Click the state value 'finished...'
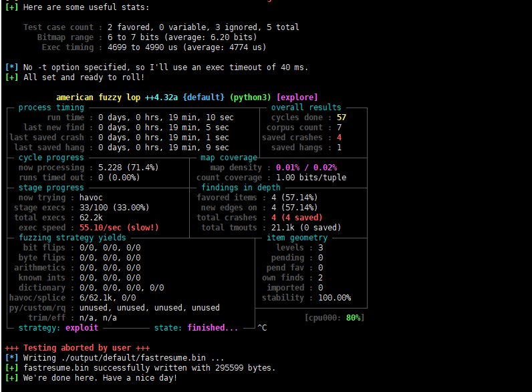 [x=213, y=328]
